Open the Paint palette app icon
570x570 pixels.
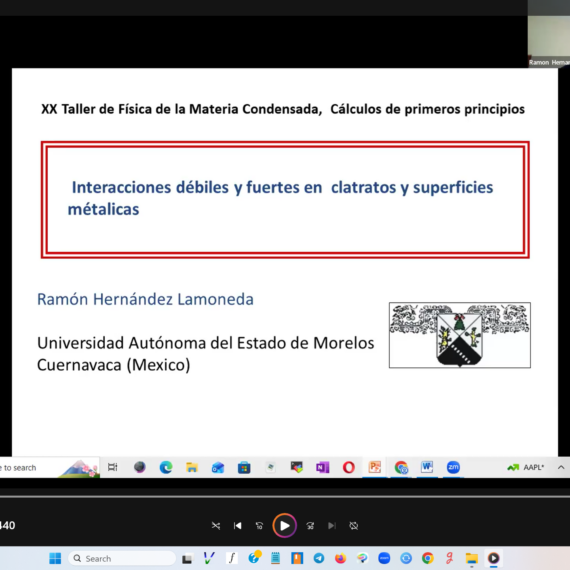click(362, 558)
